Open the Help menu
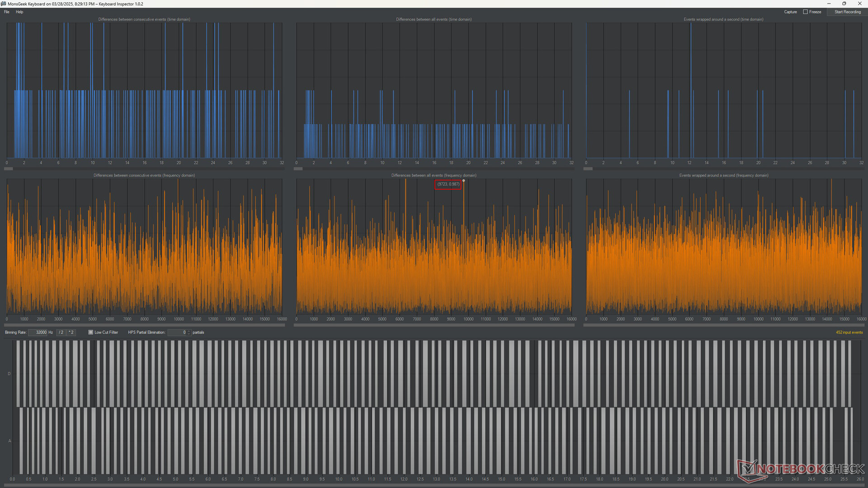 tap(19, 12)
